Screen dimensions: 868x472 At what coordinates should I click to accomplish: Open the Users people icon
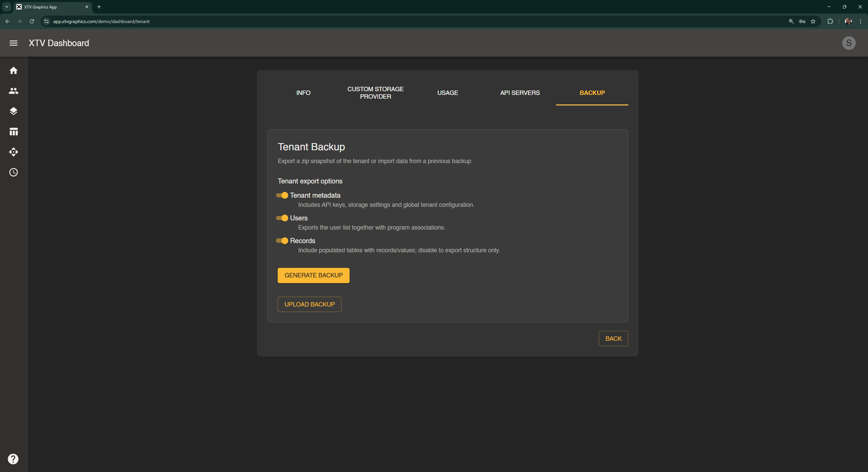tap(14, 91)
